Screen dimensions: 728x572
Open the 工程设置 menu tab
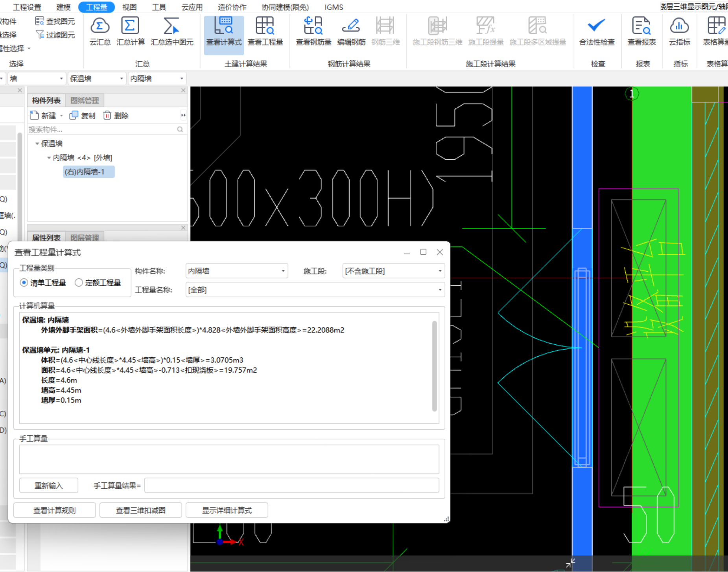(27, 7)
